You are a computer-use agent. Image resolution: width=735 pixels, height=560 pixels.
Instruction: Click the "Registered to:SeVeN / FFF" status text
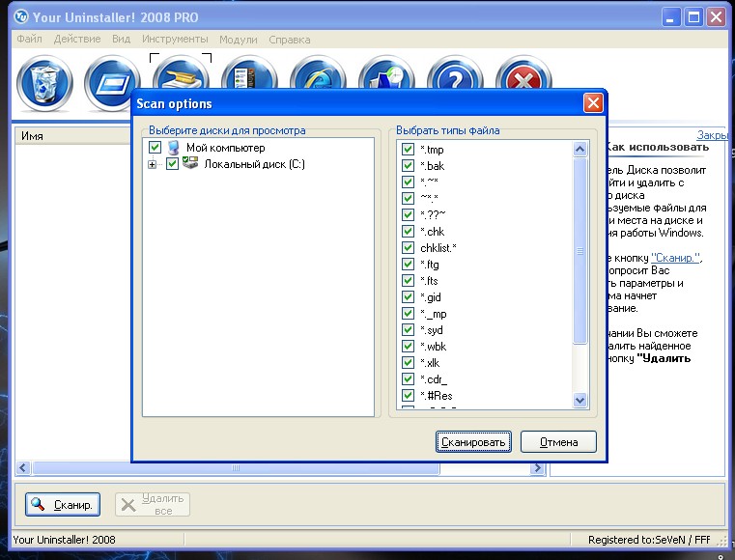coord(649,540)
